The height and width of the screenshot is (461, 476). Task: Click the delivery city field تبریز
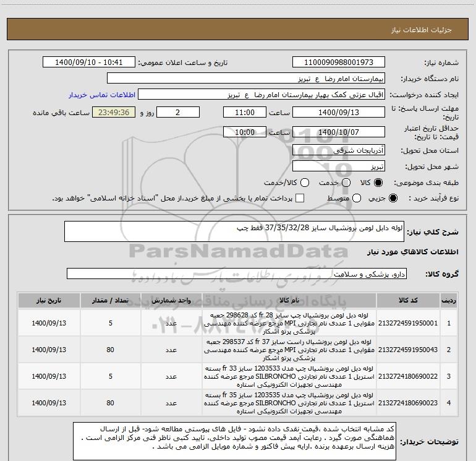click(x=339, y=166)
